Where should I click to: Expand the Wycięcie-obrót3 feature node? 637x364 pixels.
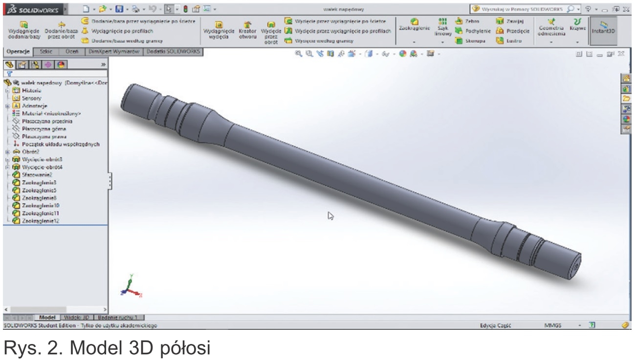[7, 159]
